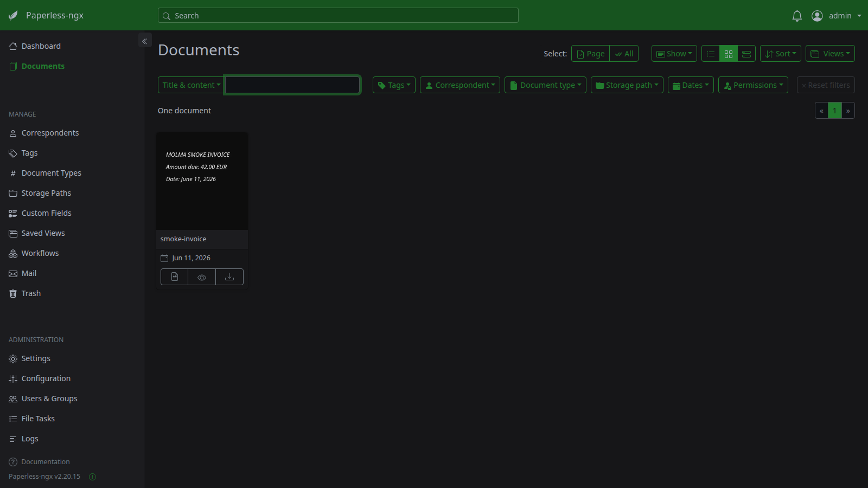Image resolution: width=868 pixels, height=488 pixels.
Task: Click the smoke-invoice document thumbnail
Action: [x=202, y=181]
